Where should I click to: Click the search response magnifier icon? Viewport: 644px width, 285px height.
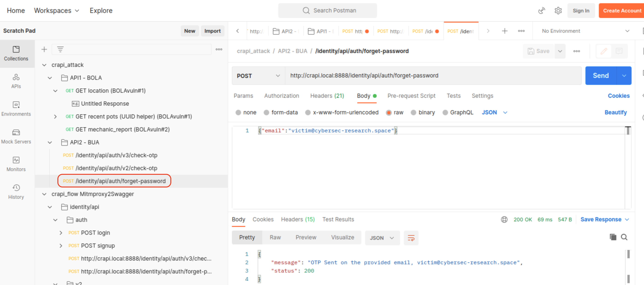pos(624,237)
